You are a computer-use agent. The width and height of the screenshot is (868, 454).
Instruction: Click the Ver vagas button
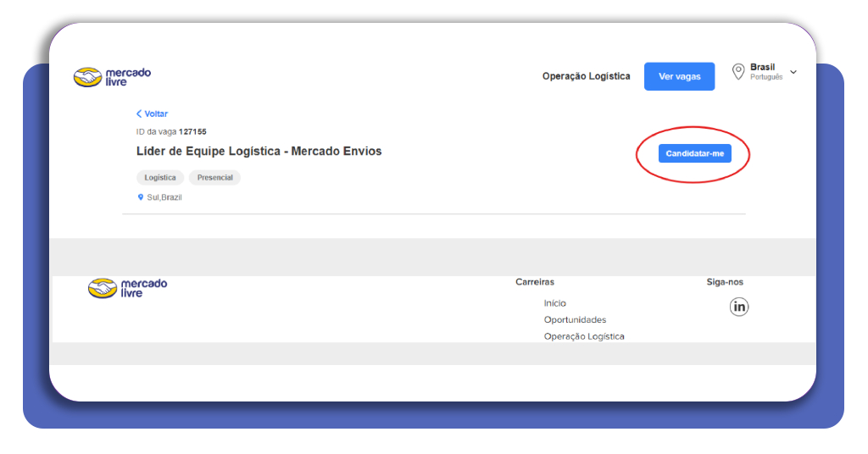(679, 76)
